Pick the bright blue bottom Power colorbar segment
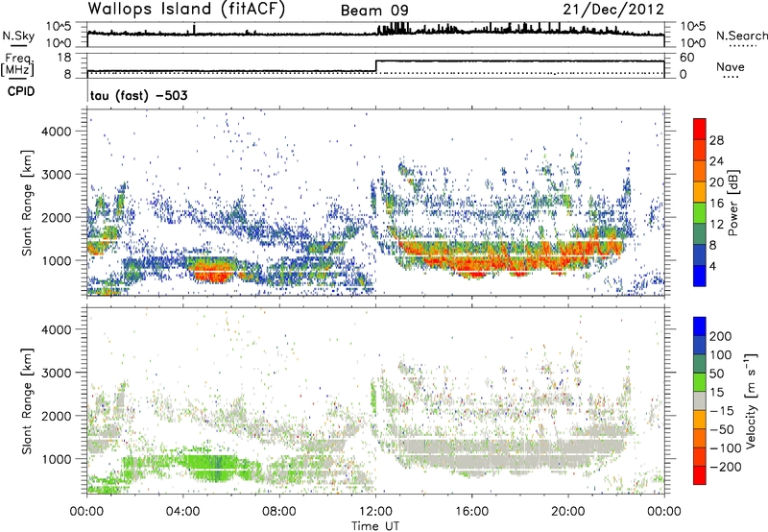Image resolution: width=768 pixels, height=532 pixels. click(700, 276)
